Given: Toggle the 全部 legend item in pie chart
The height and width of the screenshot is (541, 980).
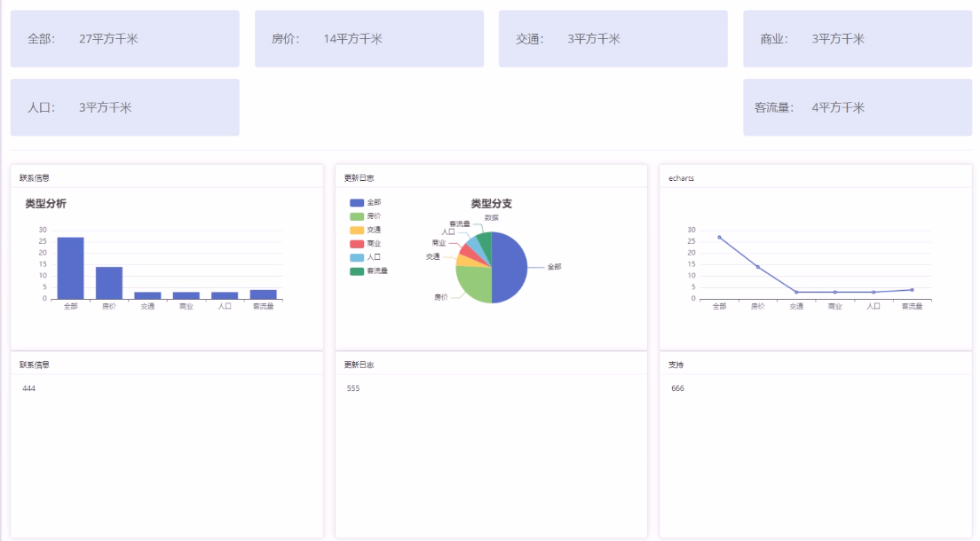Looking at the screenshot, I should pyautogui.click(x=366, y=203).
